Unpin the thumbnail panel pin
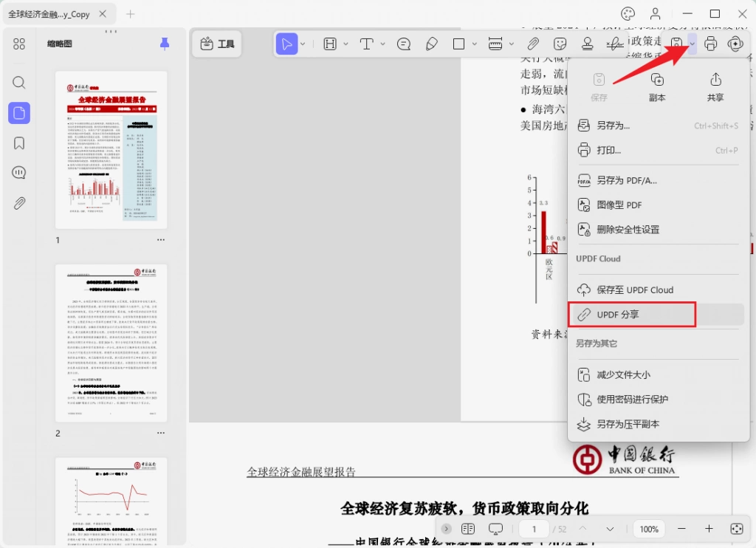Image resolution: width=756 pixels, height=548 pixels. click(165, 44)
